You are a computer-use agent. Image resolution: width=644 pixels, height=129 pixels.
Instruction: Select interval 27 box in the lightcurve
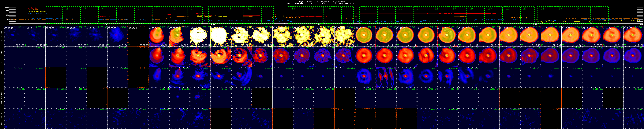point(527,15)
